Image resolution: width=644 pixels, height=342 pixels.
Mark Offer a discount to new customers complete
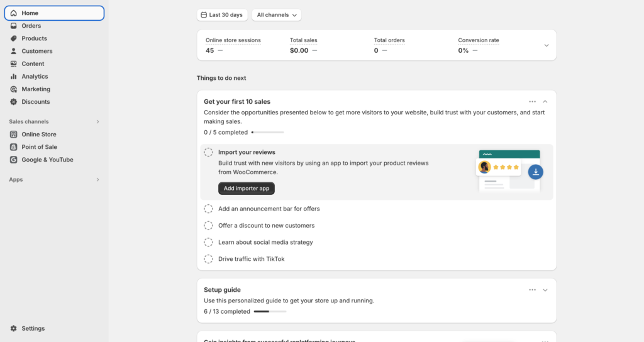[x=209, y=226]
